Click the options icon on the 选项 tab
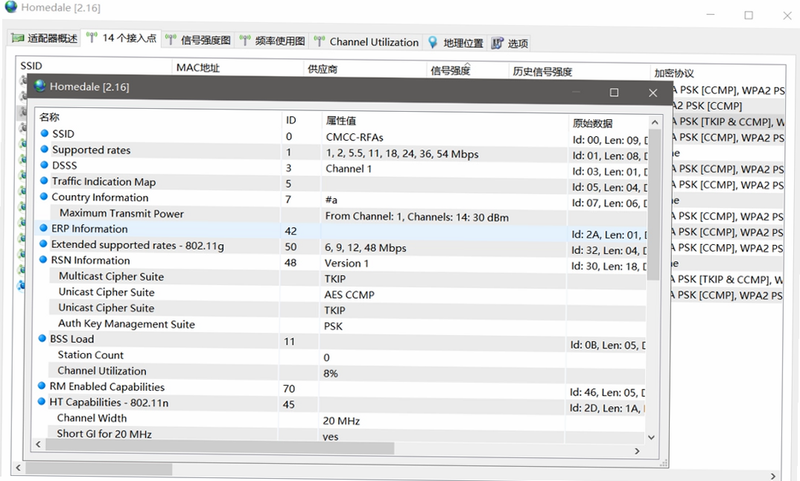The image size is (800, 481). coord(497,43)
